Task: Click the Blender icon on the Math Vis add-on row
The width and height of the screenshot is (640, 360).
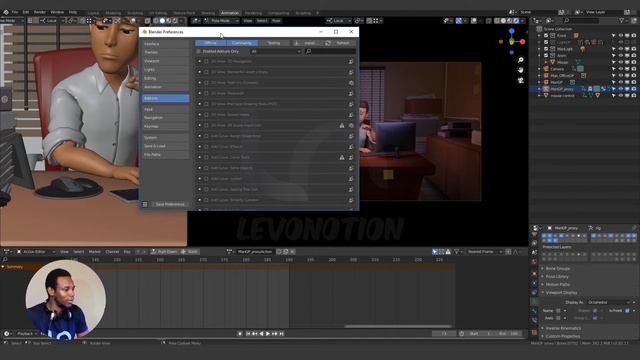Action: coord(351,83)
